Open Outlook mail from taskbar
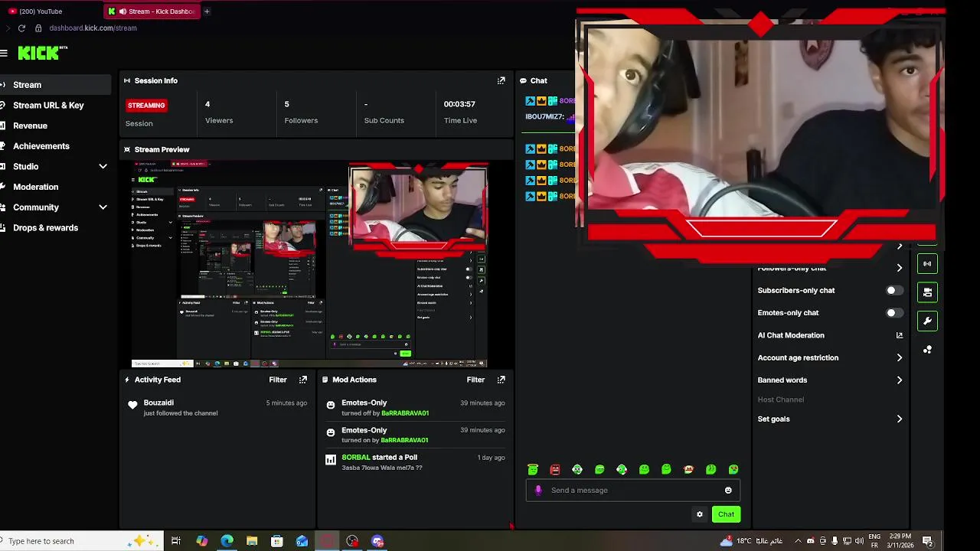This screenshot has width=980, height=551. (x=302, y=541)
